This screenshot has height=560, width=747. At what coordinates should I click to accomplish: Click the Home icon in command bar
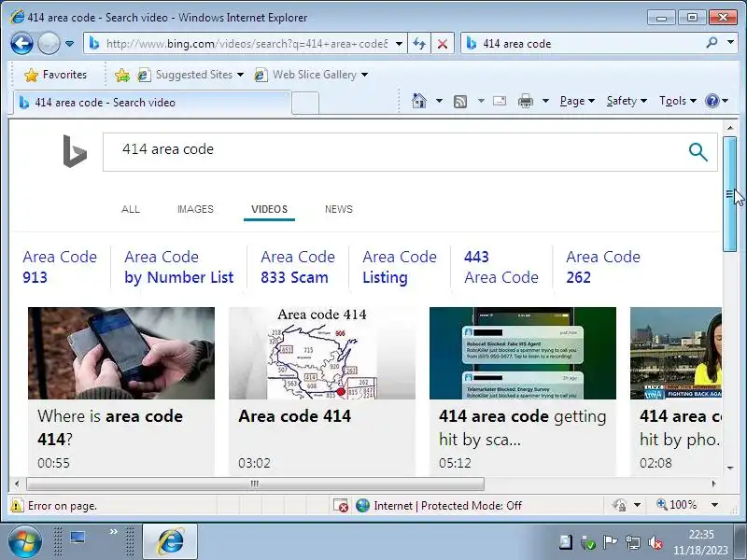pos(419,101)
